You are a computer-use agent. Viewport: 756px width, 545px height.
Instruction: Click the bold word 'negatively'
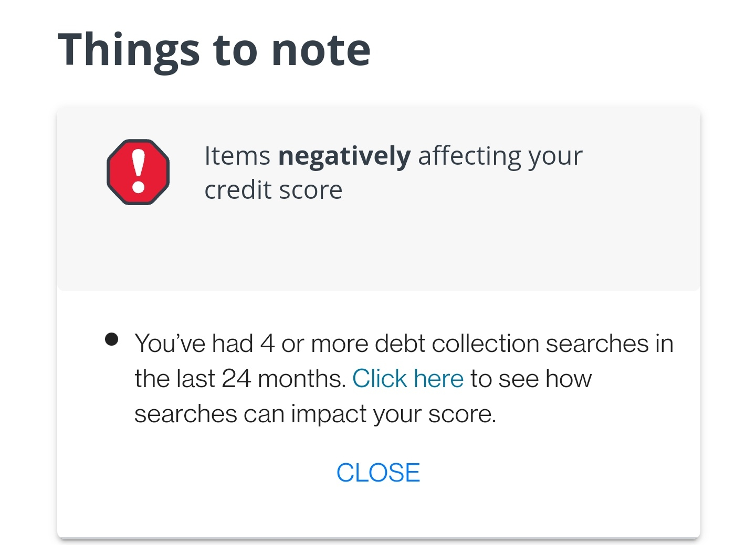coord(344,156)
